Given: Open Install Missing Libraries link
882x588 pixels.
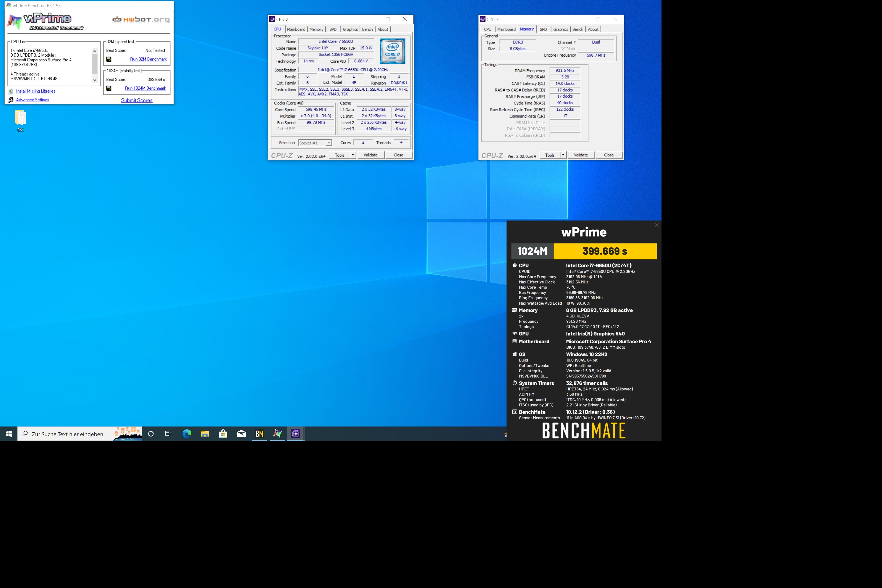Looking at the screenshot, I should [x=36, y=91].
